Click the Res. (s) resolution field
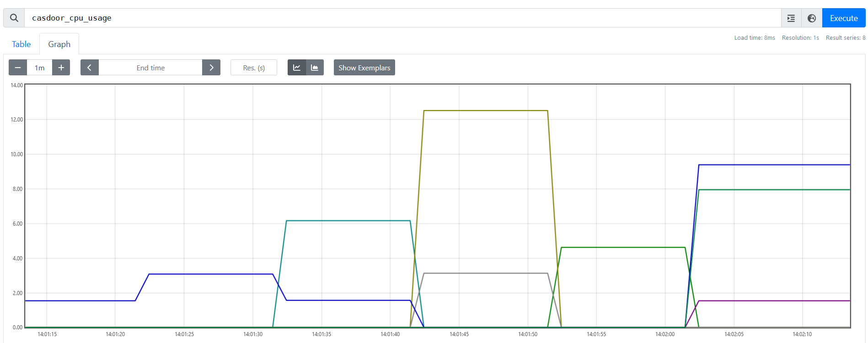Image resolution: width=868 pixels, height=343 pixels. (254, 68)
